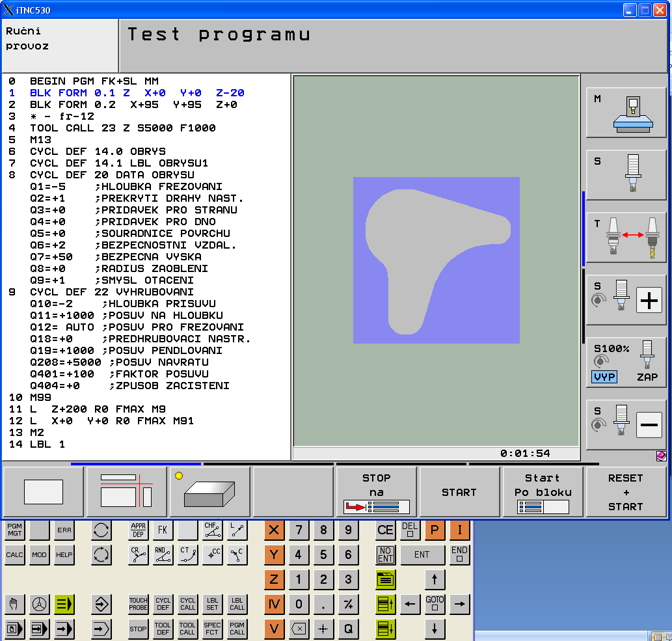Click the orange X axis key

click(x=274, y=530)
